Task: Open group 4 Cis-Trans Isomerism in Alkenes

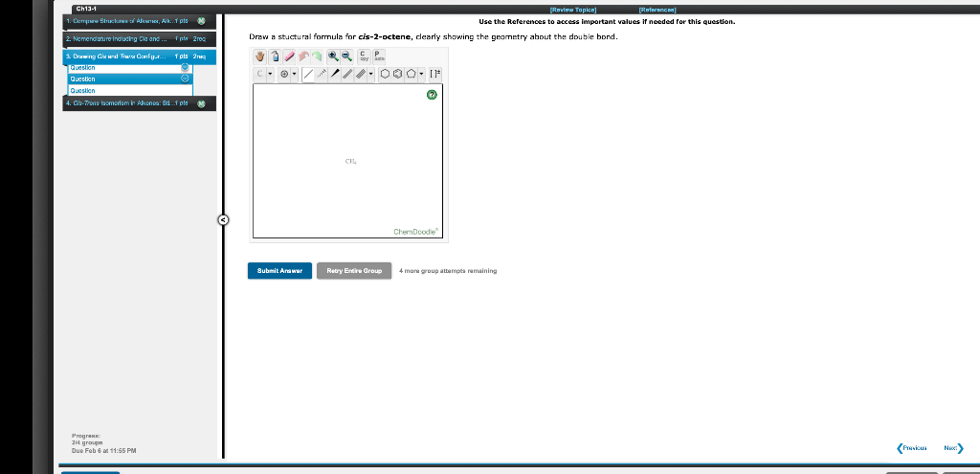Action: click(x=140, y=103)
